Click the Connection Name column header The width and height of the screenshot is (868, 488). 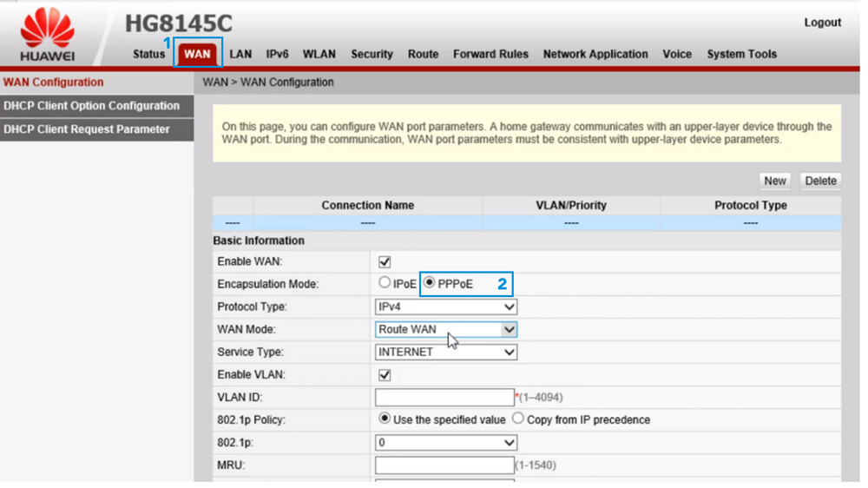pos(368,206)
